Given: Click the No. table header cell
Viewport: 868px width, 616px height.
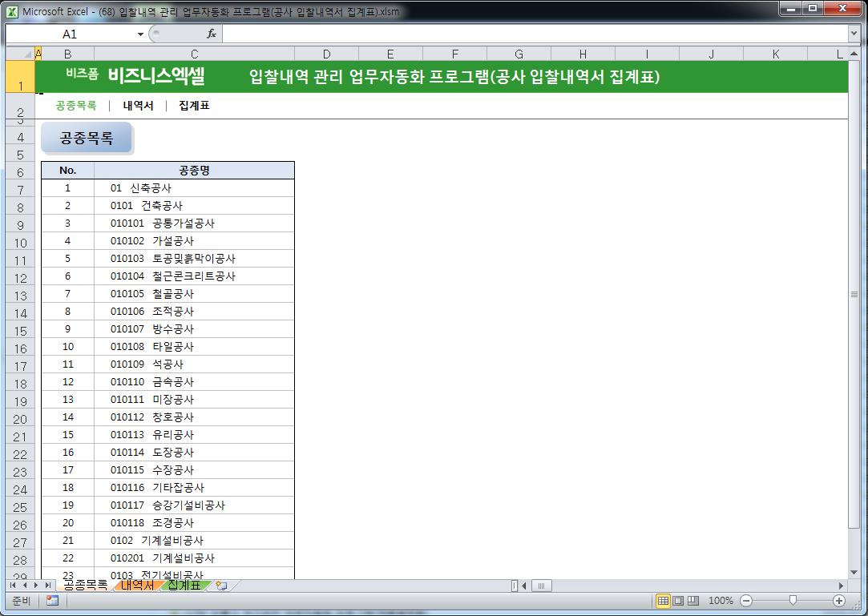Looking at the screenshot, I should tap(67, 171).
